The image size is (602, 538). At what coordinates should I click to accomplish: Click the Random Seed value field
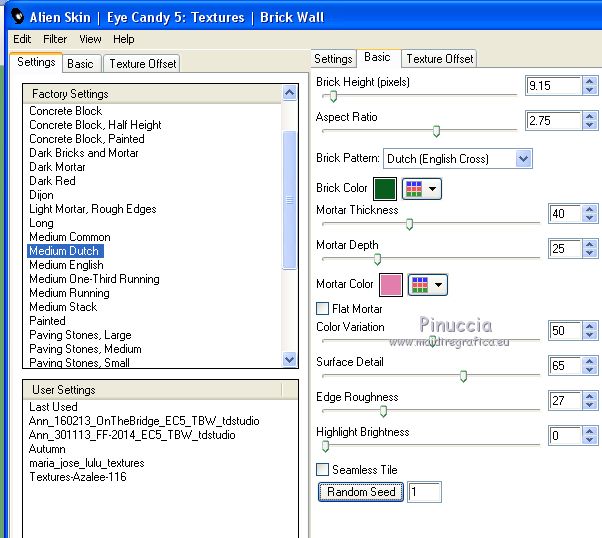click(x=424, y=492)
